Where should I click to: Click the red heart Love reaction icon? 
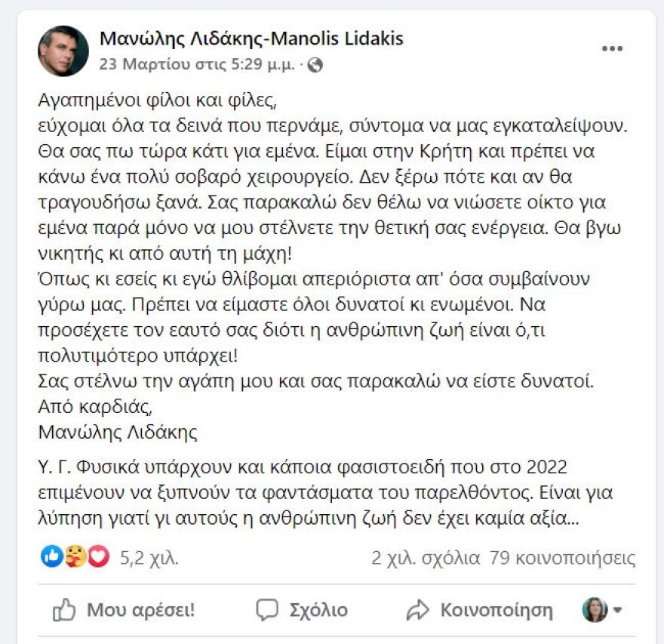click(x=97, y=556)
